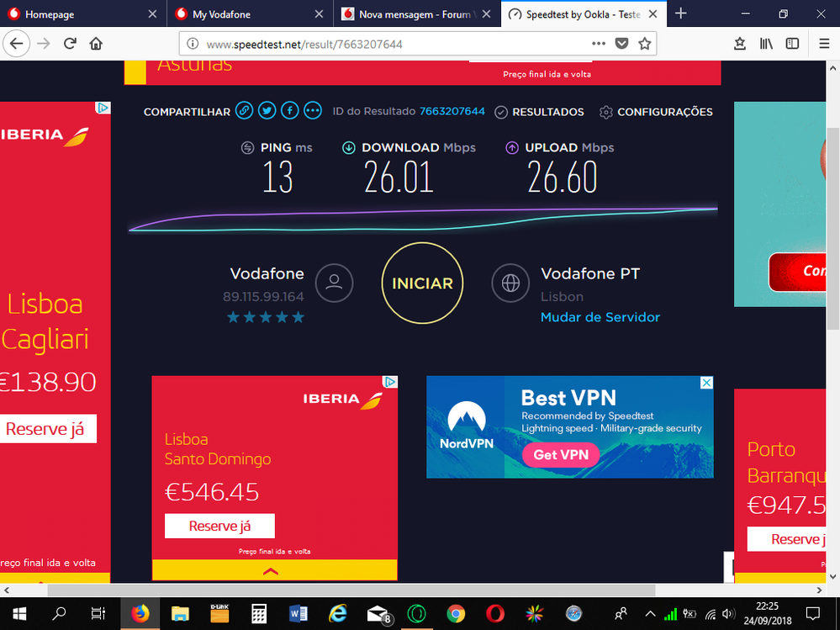Show site information icon in address bar

(193, 44)
